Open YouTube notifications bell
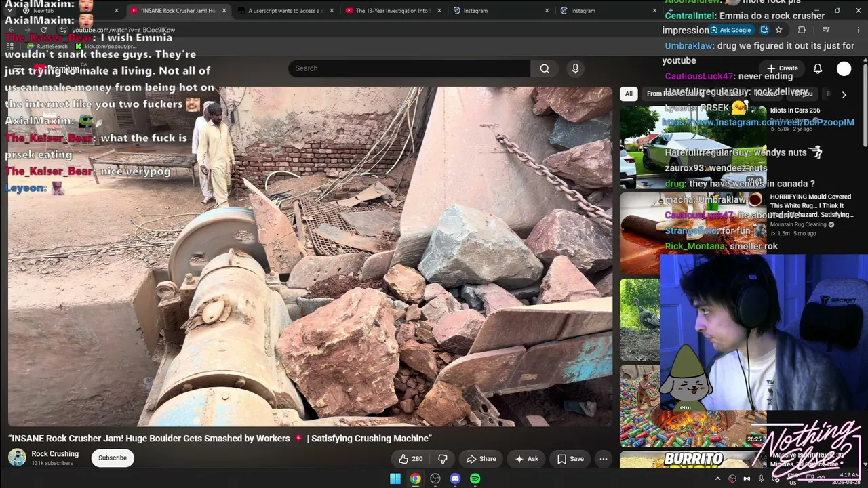868x488 pixels. pyautogui.click(x=818, y=68)
